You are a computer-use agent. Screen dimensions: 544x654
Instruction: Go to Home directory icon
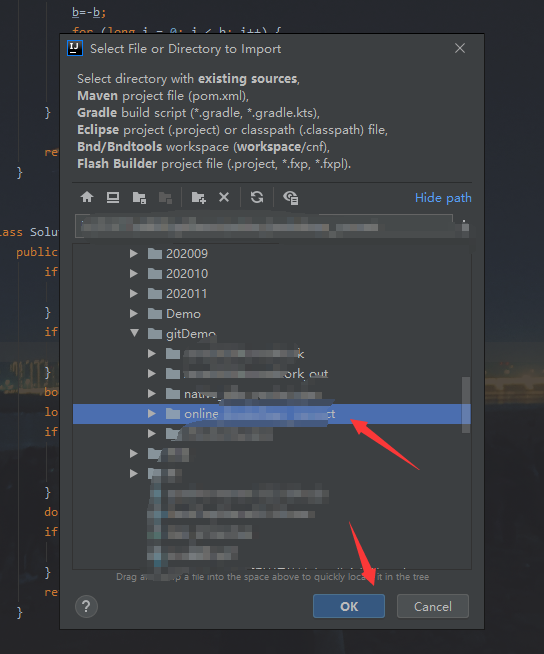[87, 197]
